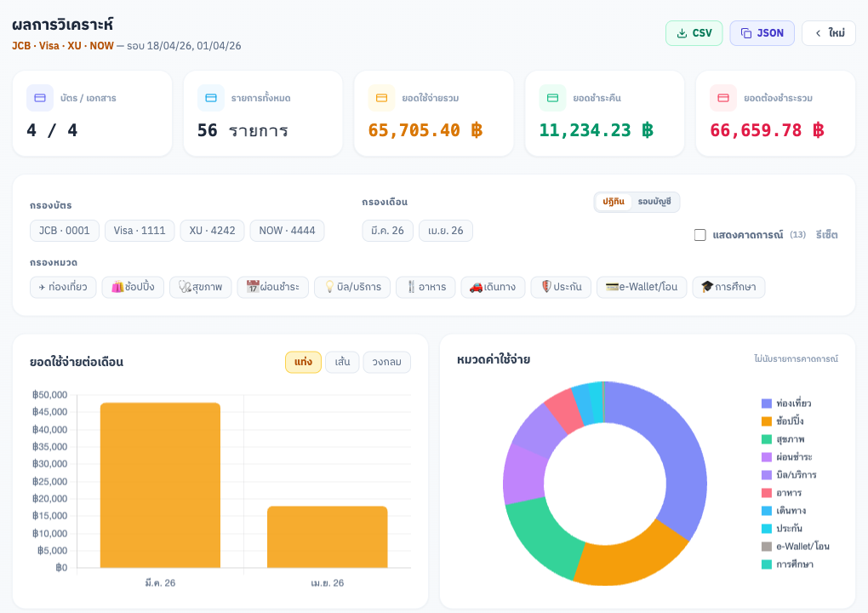Go back with the ใหม่ button
Image resolution: width=868 pixels, height=613 pixels.
pos(829,33)
